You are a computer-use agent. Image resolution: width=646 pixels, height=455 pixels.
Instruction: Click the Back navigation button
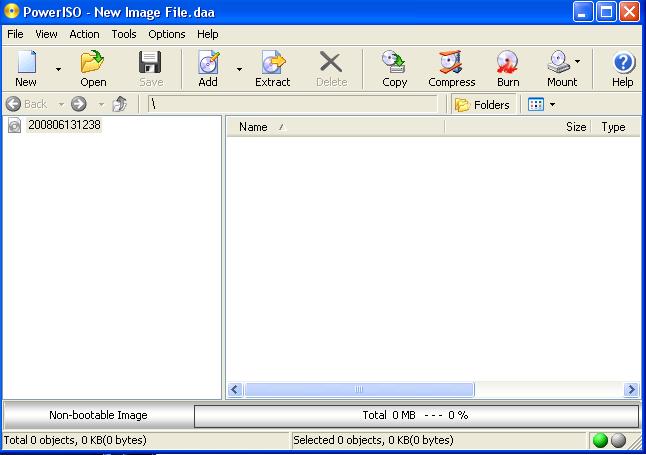[x=27, y=104]
